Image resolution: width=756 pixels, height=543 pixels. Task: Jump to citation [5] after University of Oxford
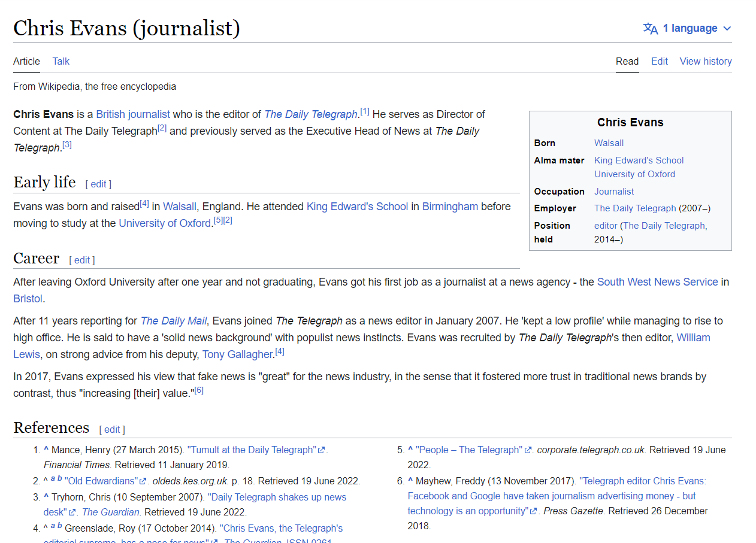tap(218, 220)
